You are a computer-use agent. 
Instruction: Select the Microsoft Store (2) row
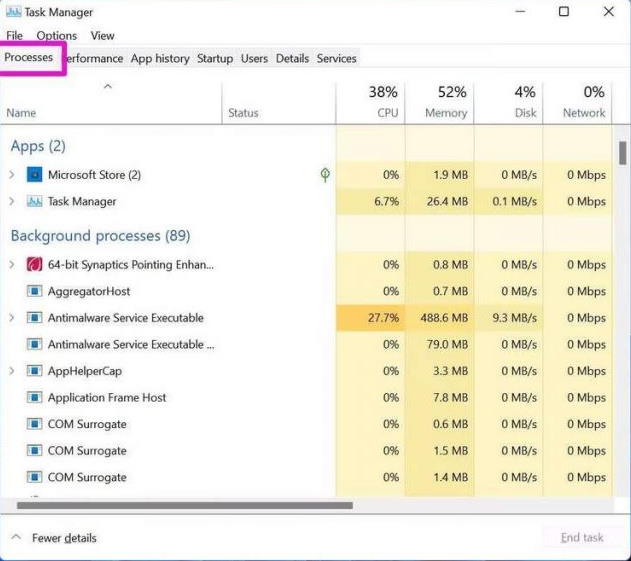(x=307, y=175)
